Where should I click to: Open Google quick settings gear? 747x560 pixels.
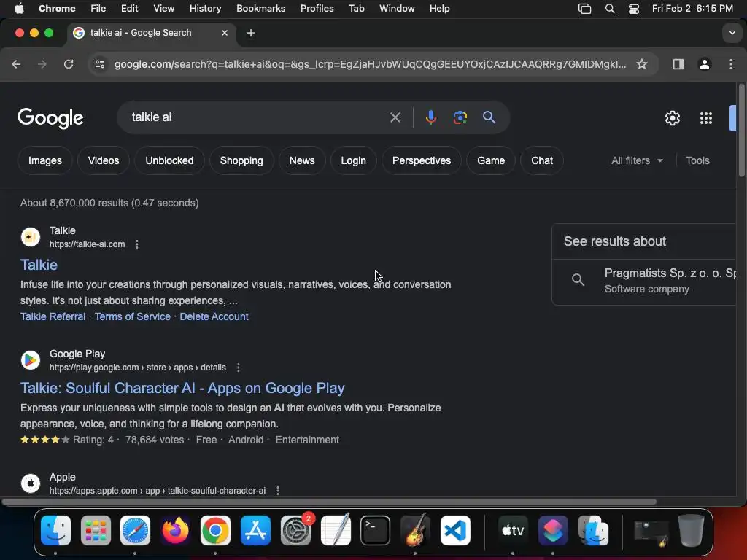(672, 118)
